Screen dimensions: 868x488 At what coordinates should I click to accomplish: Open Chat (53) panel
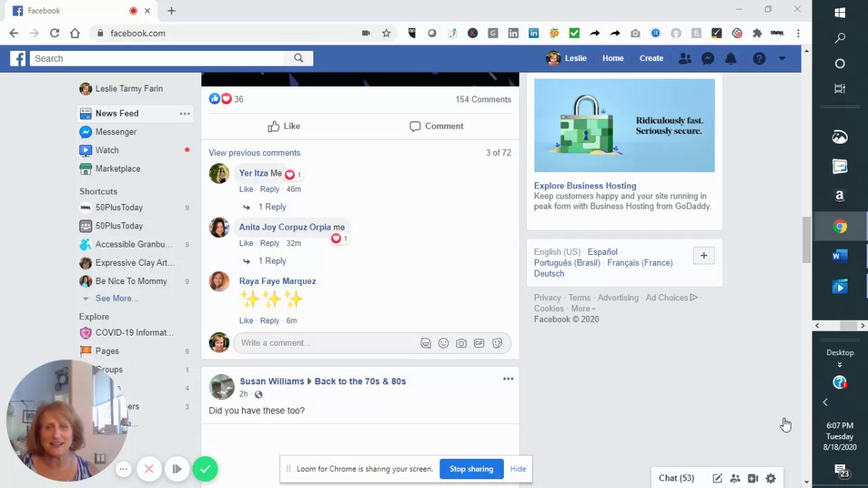pyautogui.click(x=676, y=478)
